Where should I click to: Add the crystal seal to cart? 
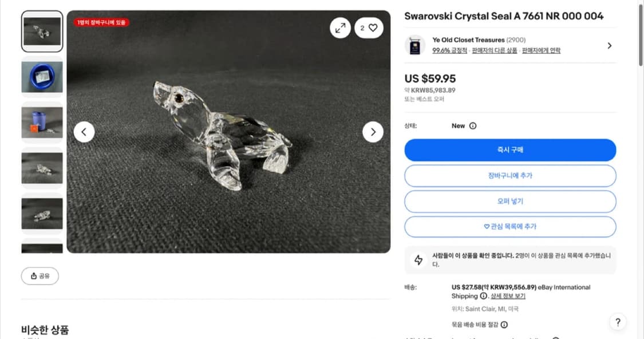(510, 175)
